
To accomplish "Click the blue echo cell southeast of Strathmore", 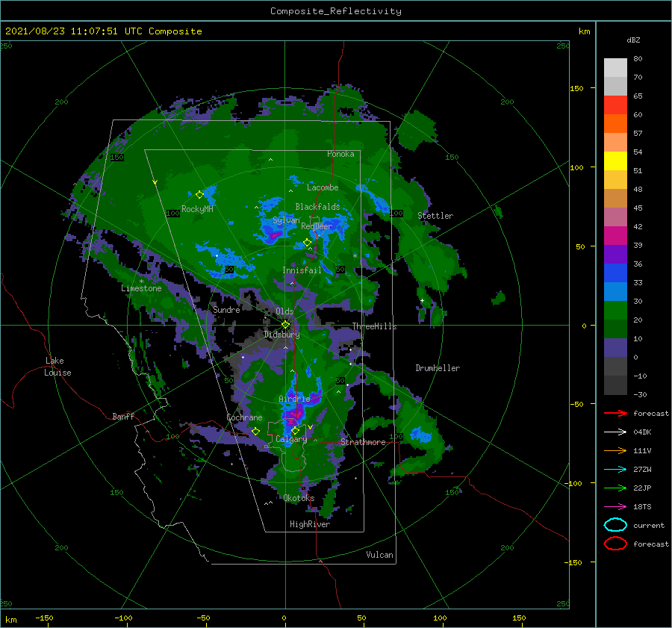I will click(x=421, y=435).
